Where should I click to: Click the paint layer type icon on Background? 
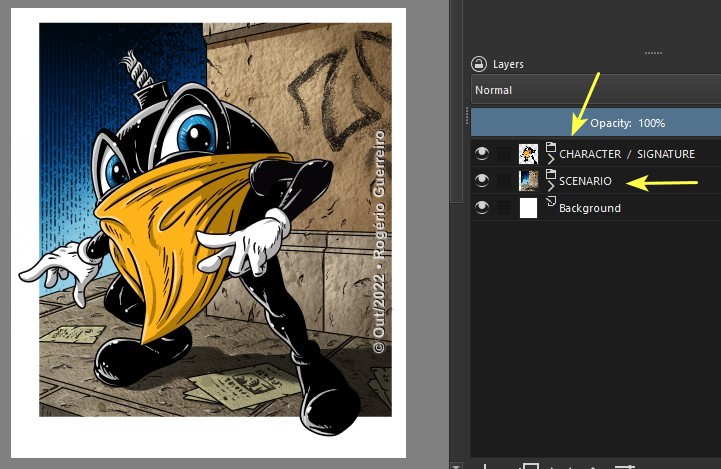click(550, 201)
